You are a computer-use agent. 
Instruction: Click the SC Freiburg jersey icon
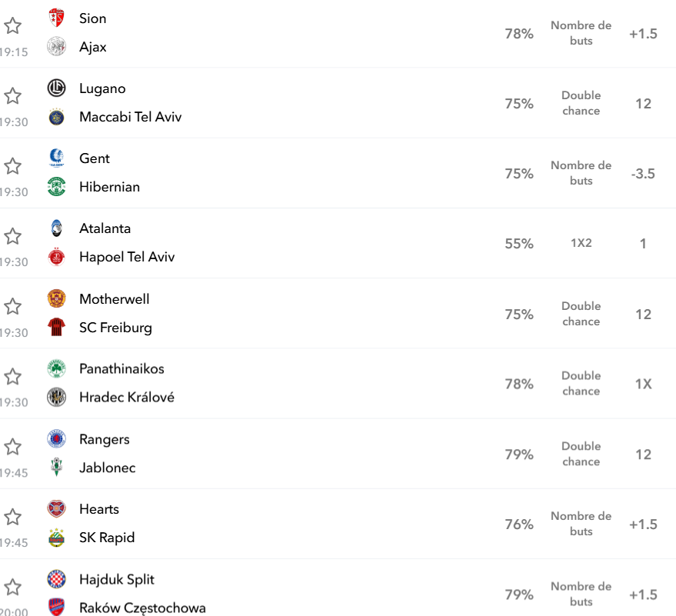(x=56, y=327)
